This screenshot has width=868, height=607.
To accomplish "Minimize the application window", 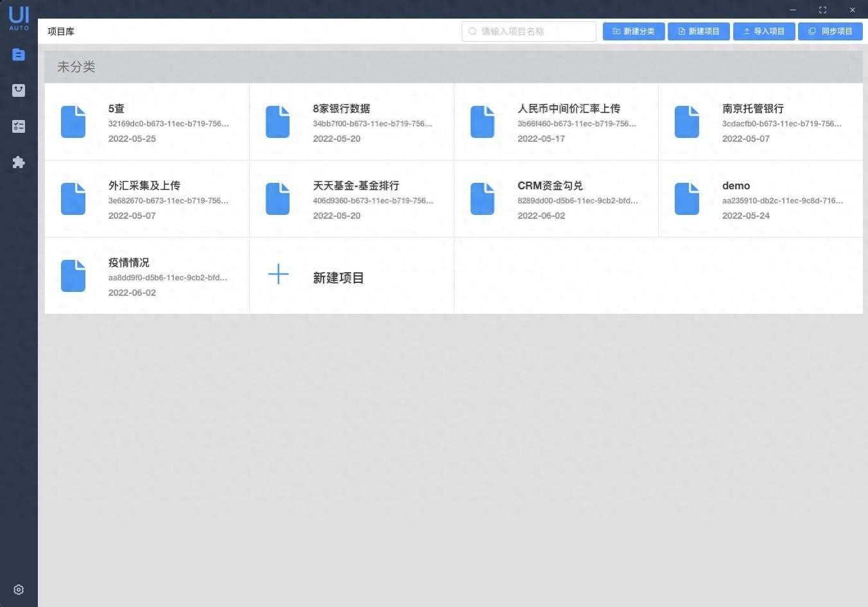I will 793,10.
